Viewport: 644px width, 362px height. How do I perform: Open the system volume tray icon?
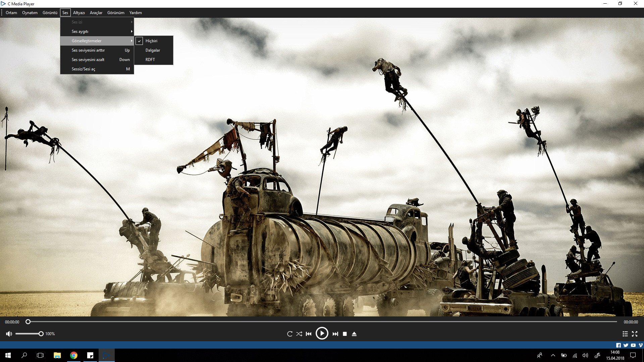click(x=585, y=355)
